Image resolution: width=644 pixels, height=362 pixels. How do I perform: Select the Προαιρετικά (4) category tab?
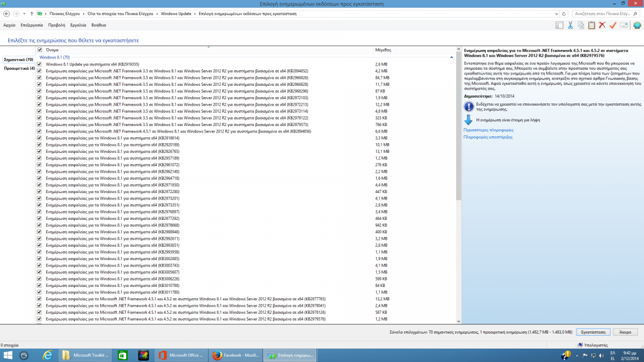[19, 68]
